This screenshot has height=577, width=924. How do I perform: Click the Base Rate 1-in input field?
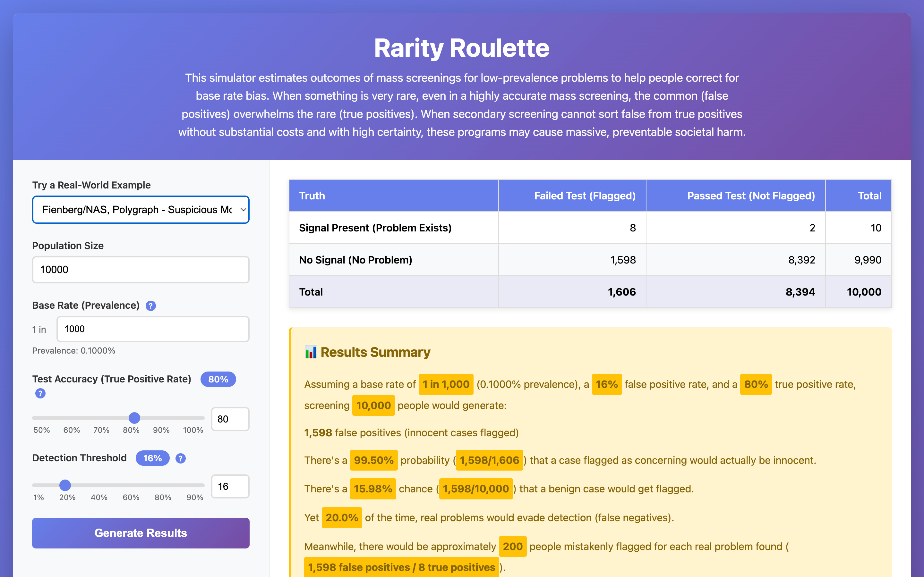tap(153, 329)
